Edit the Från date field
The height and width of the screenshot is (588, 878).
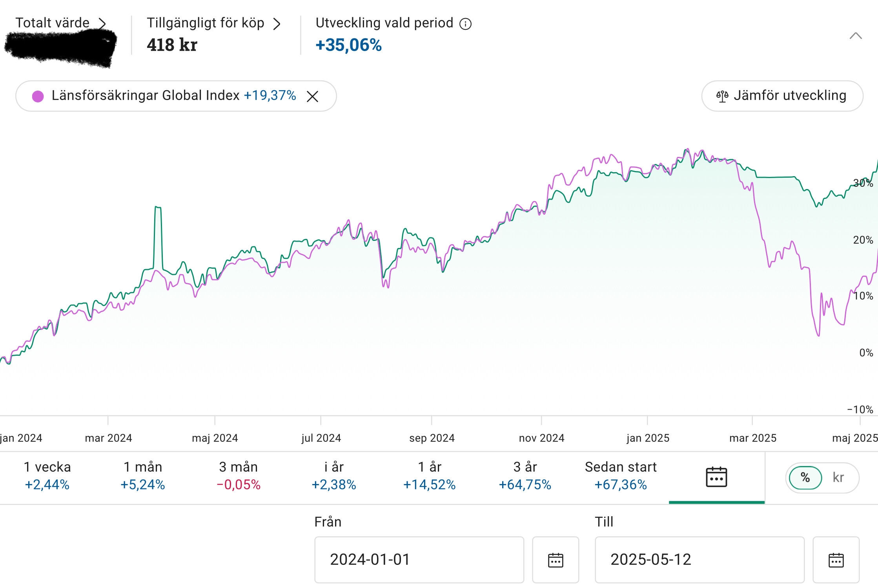419,559
